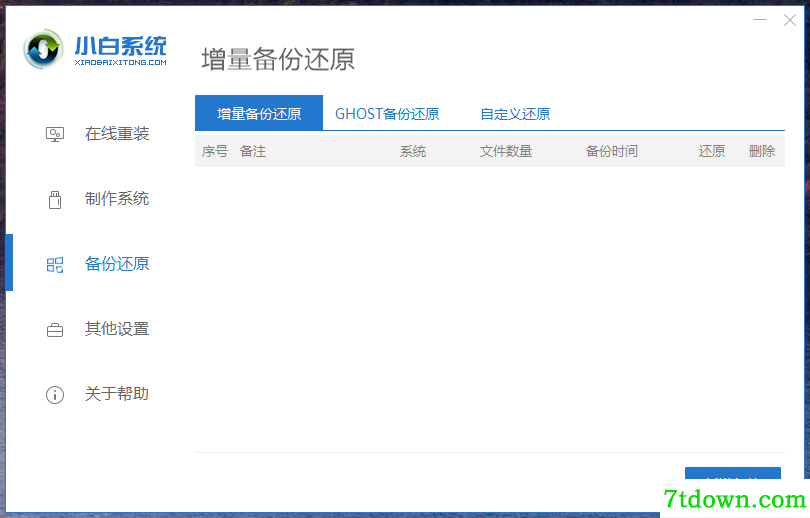Viewport: 810px width, 518px height.
Task: Switch to the 增量备份还原 tab
Action: pyautogui.click(x=259, y=113)
